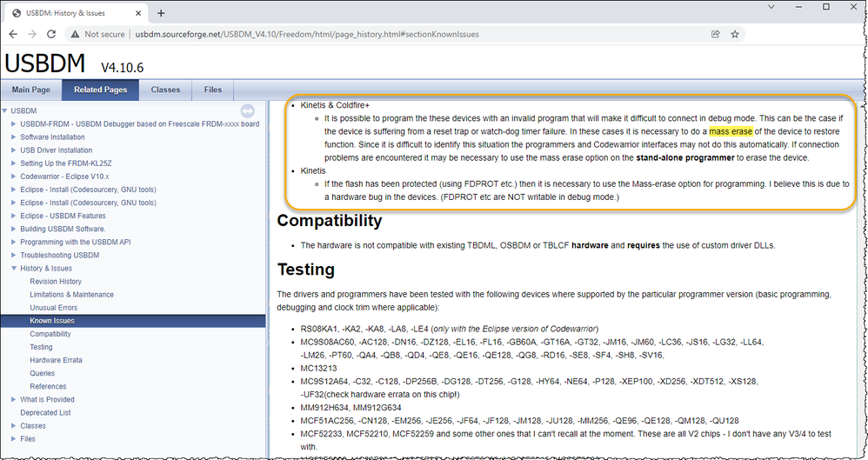This screenshot has height=460, width=868.
Task: Expand Programming with the USBDM API arrow
Action: pyautogui.click(x=14, y=242)
